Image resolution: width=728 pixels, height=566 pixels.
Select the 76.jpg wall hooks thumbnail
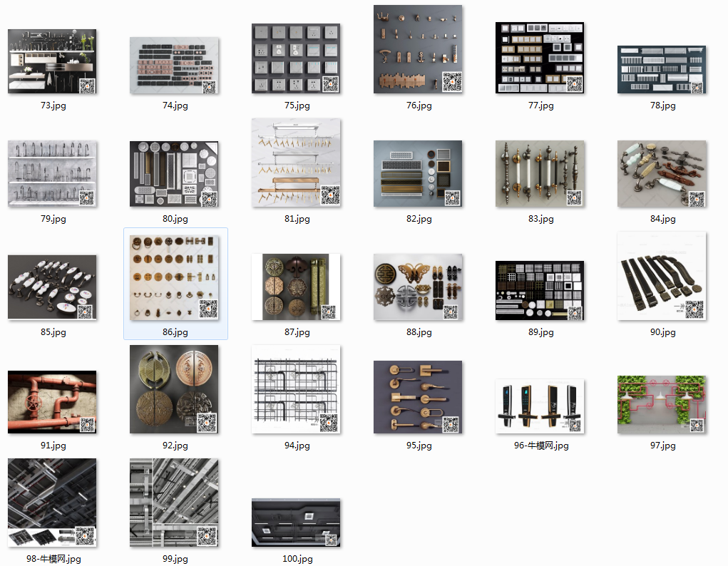pyautogui.click(x=418, y=50)
